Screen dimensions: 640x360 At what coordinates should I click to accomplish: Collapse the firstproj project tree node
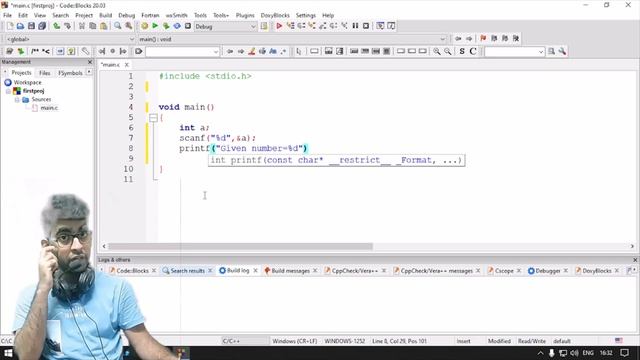click(8, 91)
